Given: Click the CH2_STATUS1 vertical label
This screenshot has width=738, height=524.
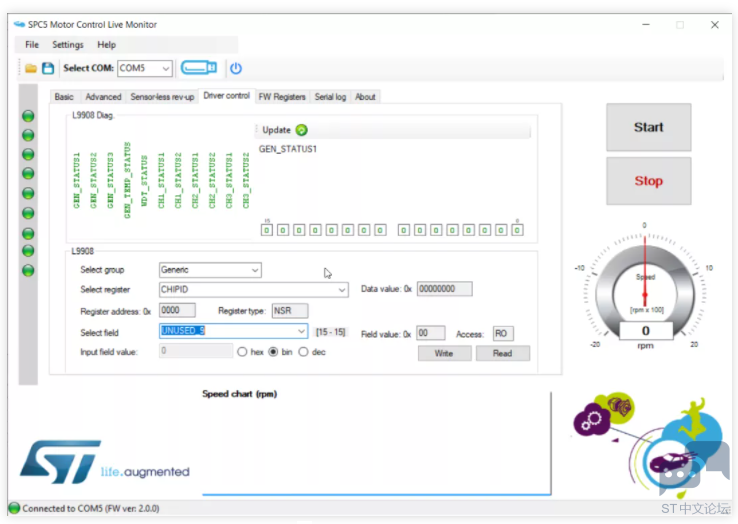Looking at the screenshot, I should (195, 180).
